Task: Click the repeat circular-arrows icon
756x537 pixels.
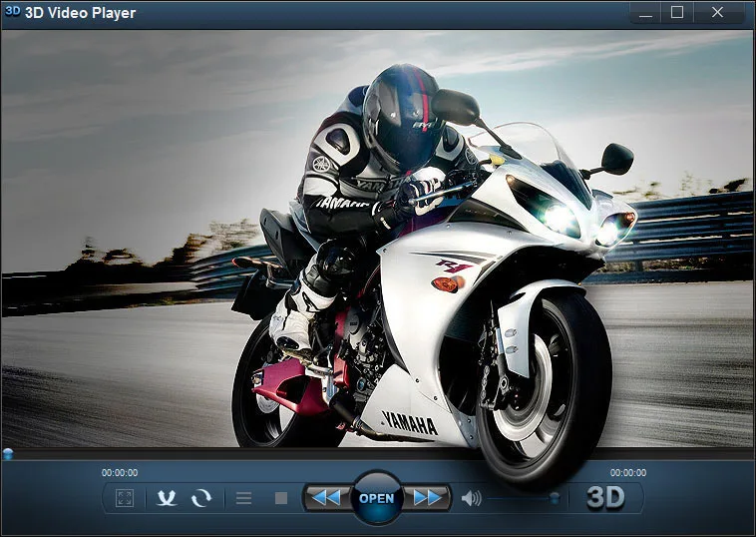Action: click(201, 498)
